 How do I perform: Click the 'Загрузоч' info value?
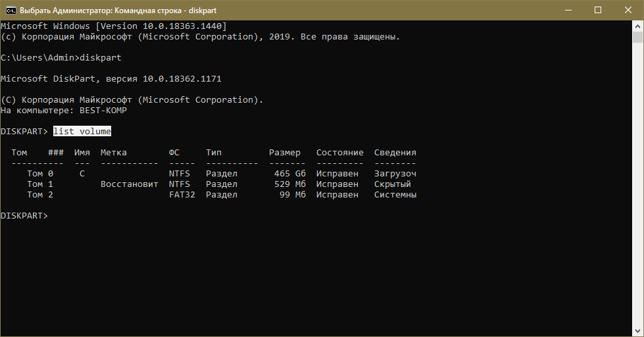[x=395, y=174]
